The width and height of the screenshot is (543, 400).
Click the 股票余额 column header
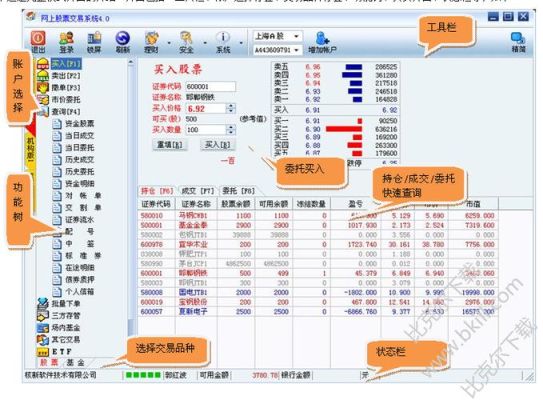tap(236, 204)
